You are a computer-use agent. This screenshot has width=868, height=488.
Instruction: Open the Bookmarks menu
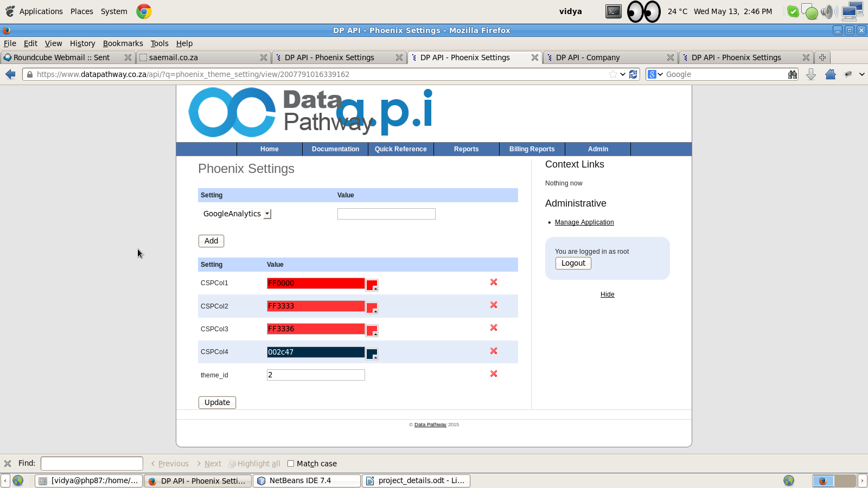point(123,43)
